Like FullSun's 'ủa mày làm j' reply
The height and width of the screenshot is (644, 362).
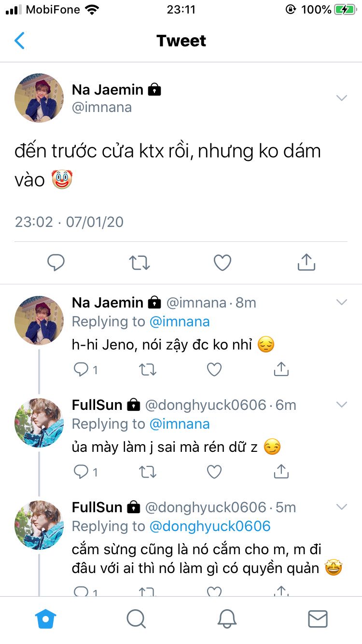pos(214,472)
